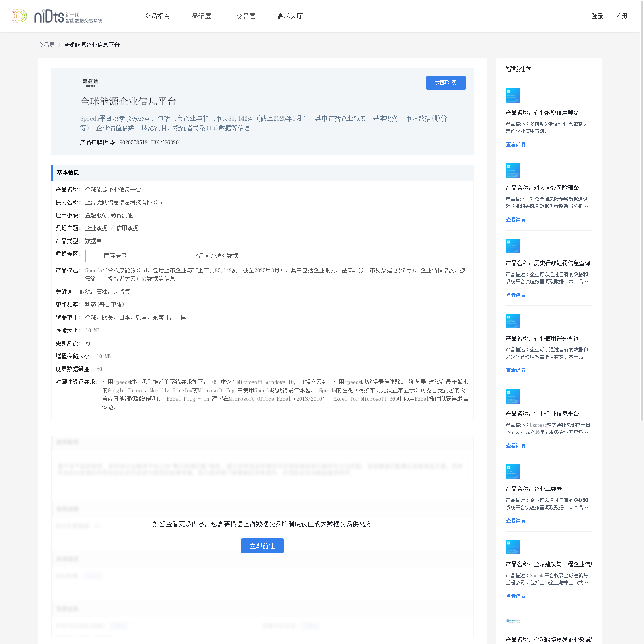This screenshot has height=644, width=644.
Task: Click the 注册 link
Action: click(622, 16)
